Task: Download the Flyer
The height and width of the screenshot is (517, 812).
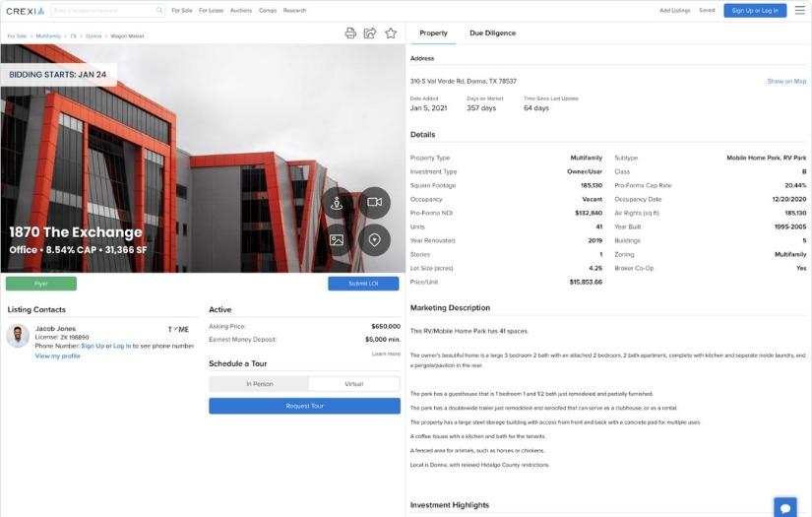Action: 41,284
